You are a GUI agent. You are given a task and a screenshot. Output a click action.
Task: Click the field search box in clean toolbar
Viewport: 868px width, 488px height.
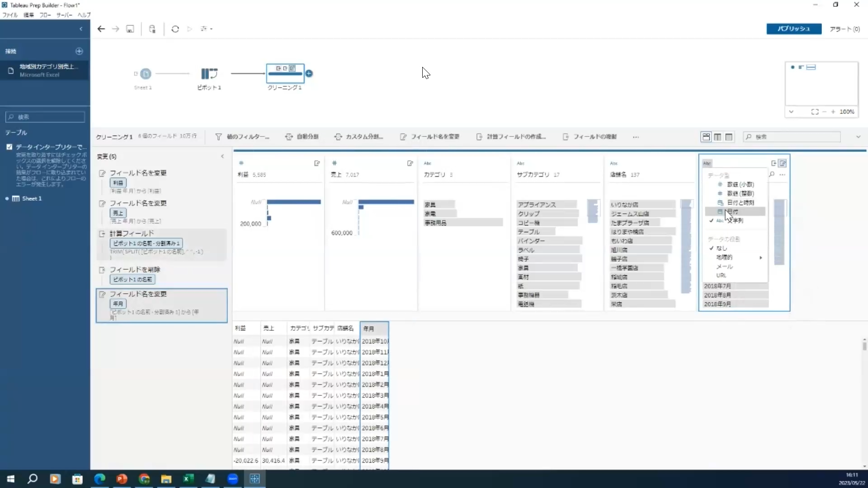coord(792,136)
